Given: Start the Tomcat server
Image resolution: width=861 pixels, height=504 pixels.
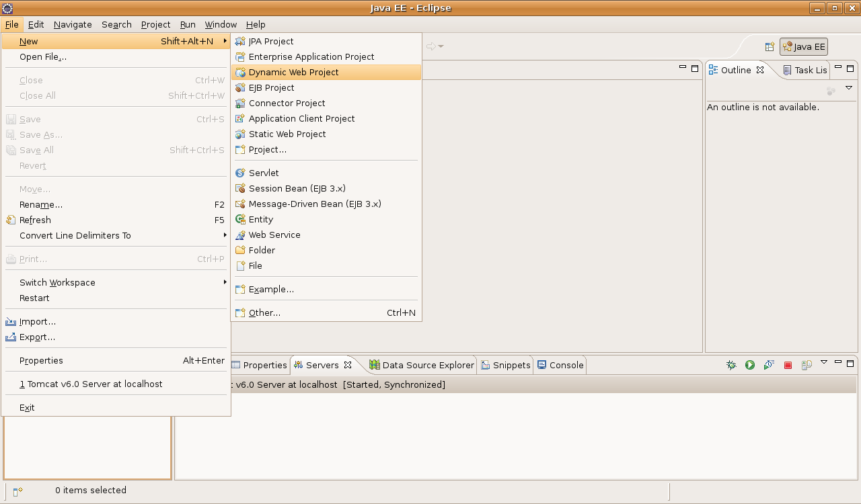Looking at the screenshot, I should pyautogui.click(x=750, y=365).
